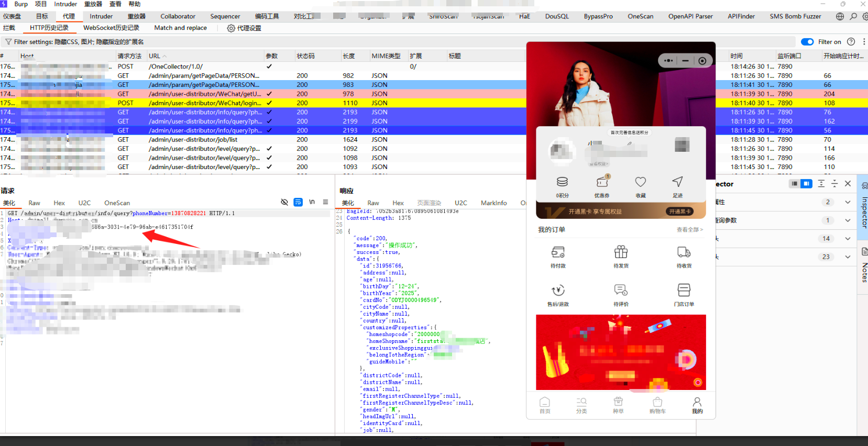Expand the Inspector row with count 23

(x=848, y=257)
